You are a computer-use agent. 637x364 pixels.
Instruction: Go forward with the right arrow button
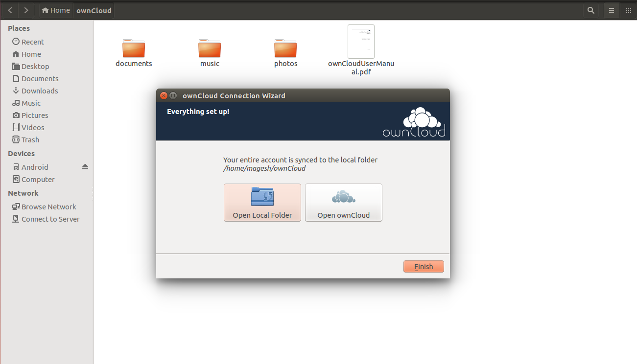click(26, 10)
